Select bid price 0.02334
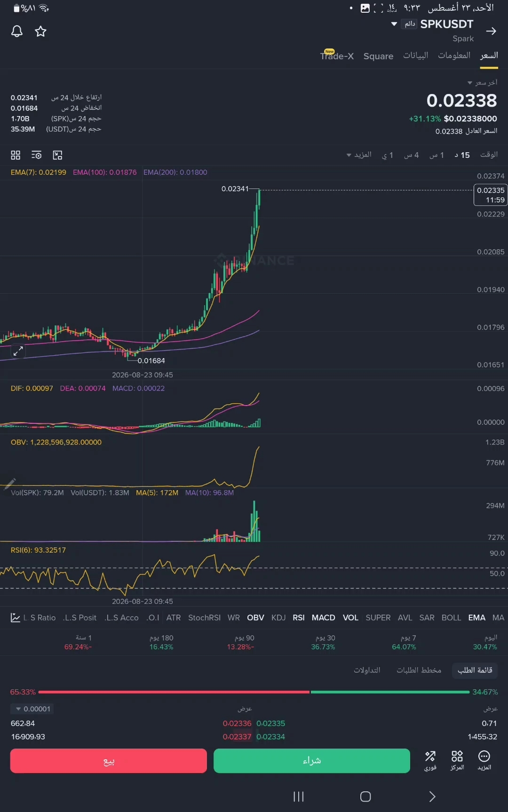 [x=270, y=737]
